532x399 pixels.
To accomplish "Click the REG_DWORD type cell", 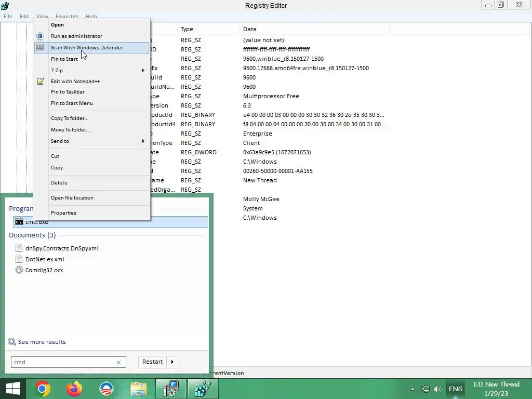I will coord(198,152).
